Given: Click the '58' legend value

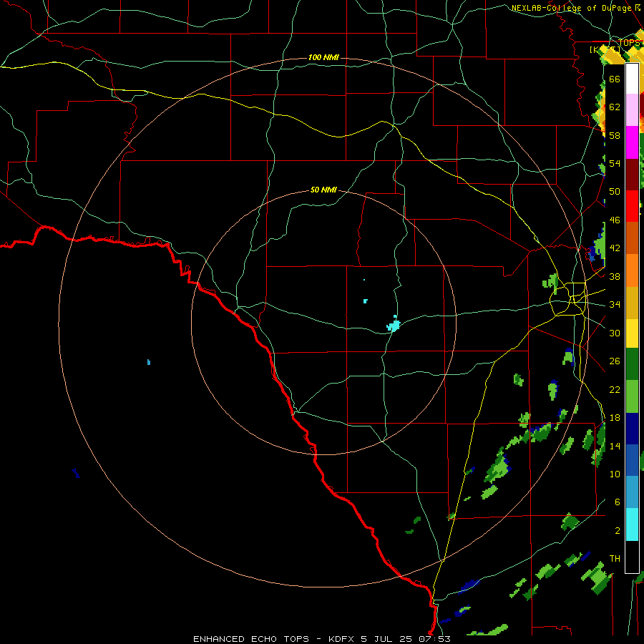Looking at the screenshot, I should coord(615,135).
